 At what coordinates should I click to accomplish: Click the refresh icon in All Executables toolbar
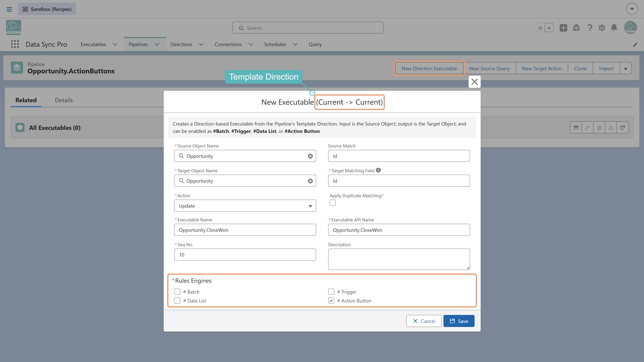coord(623,127)
